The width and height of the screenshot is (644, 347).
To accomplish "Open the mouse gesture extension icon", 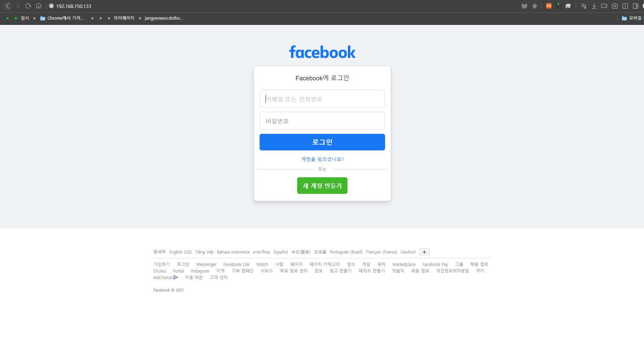I will 559,6.
